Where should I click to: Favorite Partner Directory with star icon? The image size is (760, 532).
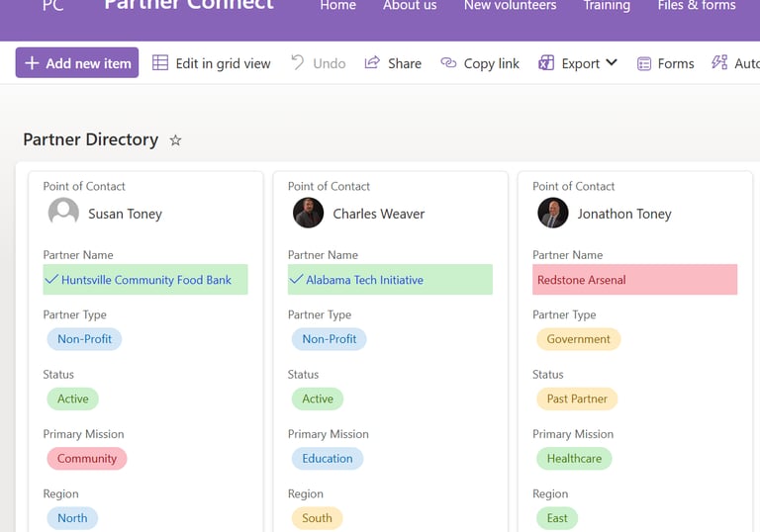(175, 140)
